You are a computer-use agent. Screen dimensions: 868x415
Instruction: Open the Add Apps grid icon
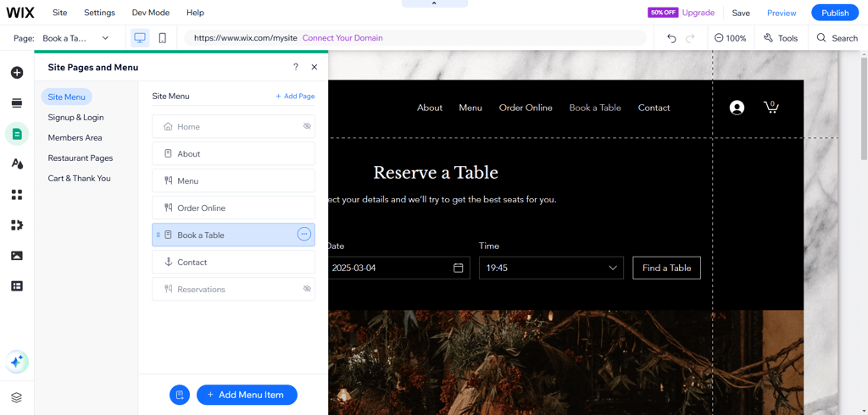[17, 194]
